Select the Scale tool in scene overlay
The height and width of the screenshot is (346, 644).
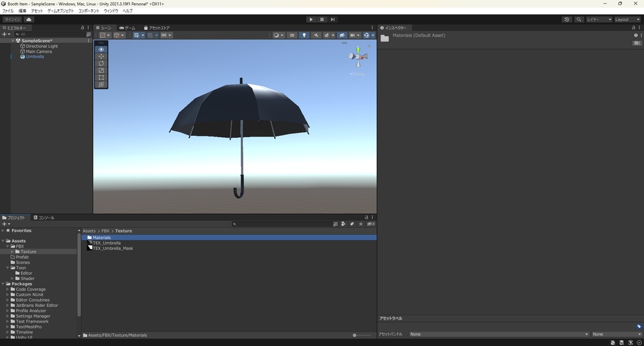(x=101, y=70)
